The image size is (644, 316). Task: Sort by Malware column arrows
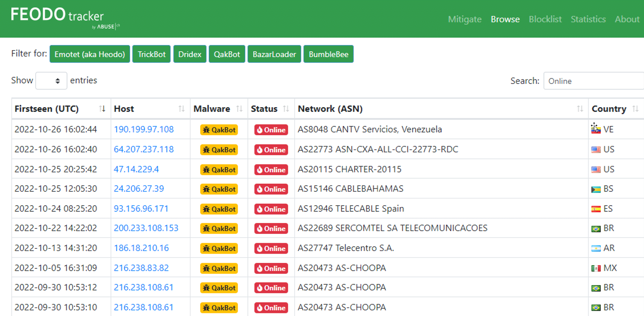click(239, 109)
